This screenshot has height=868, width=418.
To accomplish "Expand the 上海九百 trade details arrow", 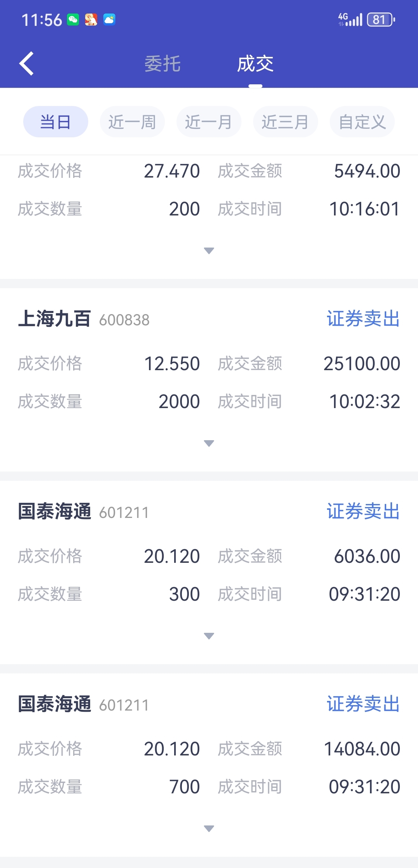I will point(209,443).
